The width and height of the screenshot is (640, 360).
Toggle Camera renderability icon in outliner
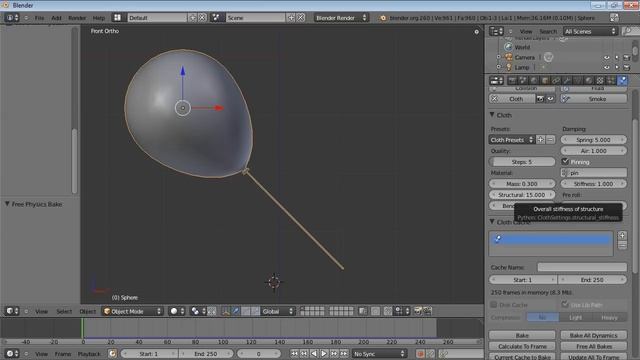pyautogui.click(x=627, y=58)
